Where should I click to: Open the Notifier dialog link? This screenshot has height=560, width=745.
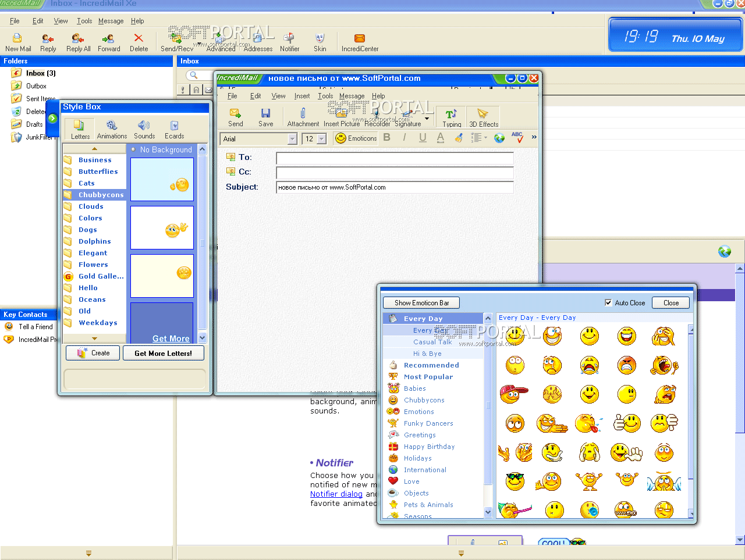pos(336,494)
